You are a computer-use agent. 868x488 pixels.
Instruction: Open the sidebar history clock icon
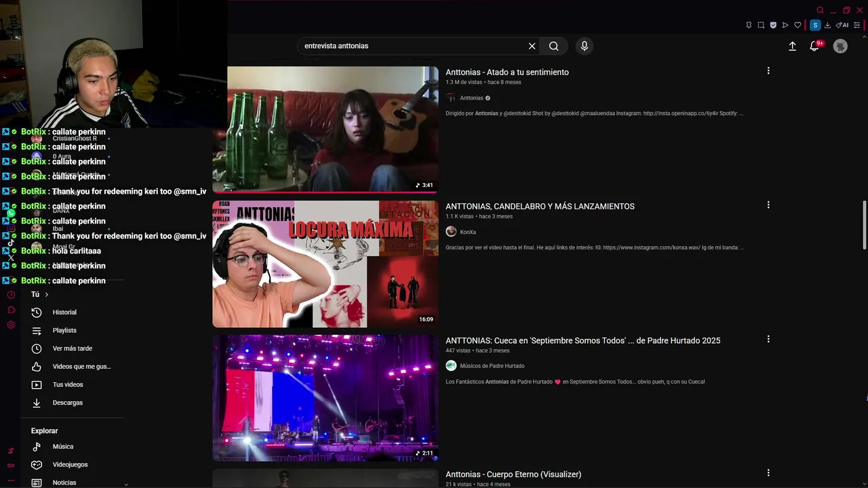click(11, 295)
